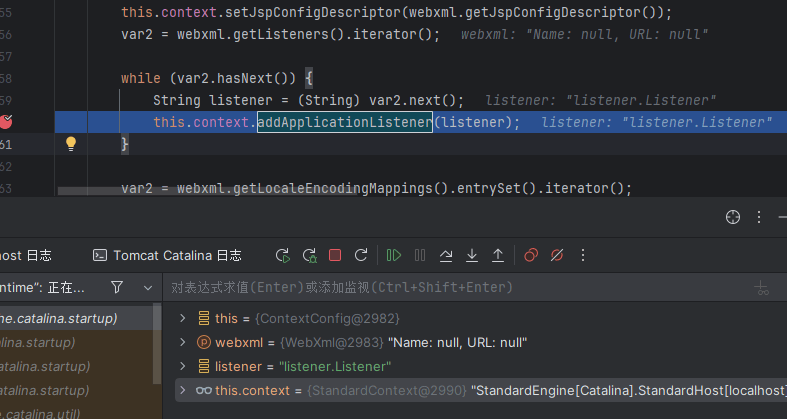Screen dimensions: 787x419
Task: Click the Step Into icon
Action: 472,256
